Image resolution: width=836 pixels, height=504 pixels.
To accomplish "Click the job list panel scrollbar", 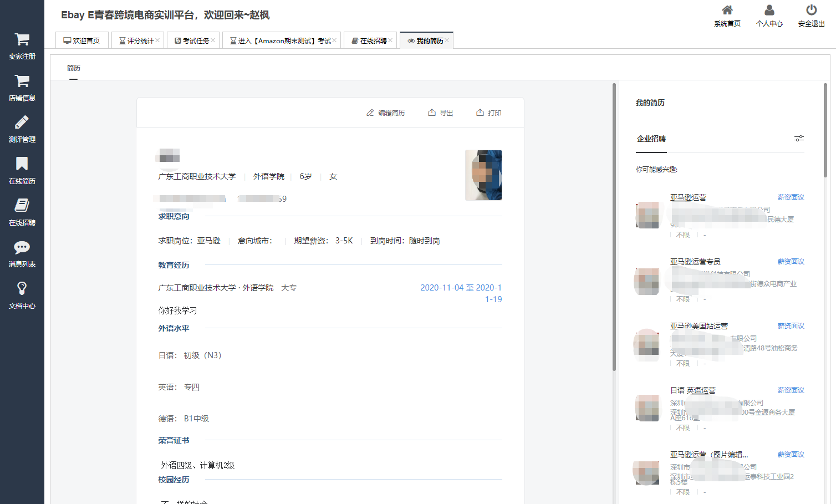I will (x=825, y=130).
